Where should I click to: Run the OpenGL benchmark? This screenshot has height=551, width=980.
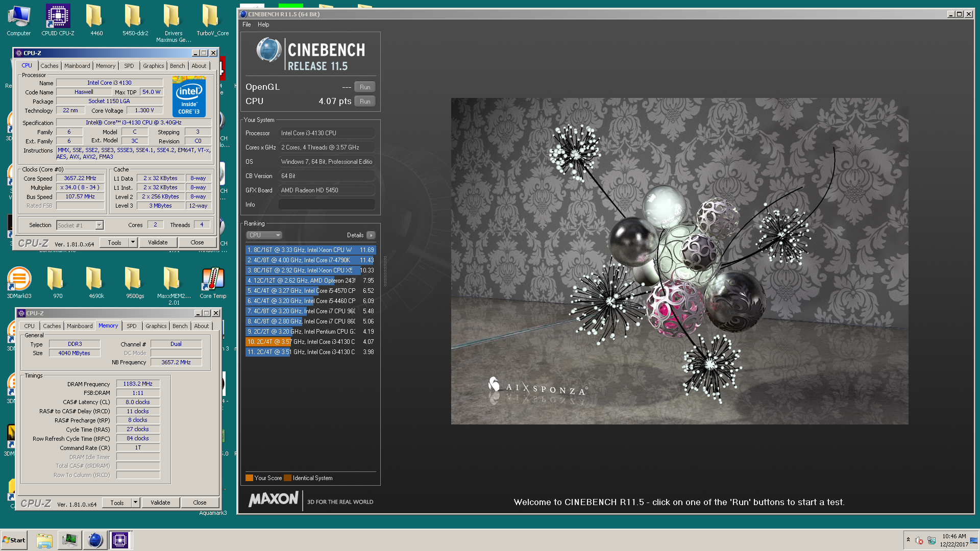pyautogui.click(x=365, y=87)
